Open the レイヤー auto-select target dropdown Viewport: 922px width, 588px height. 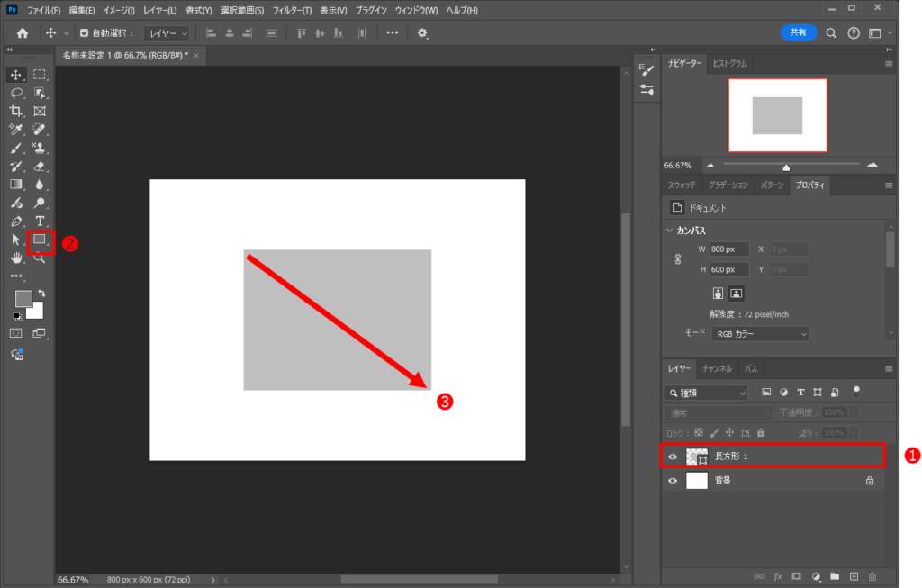[167, 33]
